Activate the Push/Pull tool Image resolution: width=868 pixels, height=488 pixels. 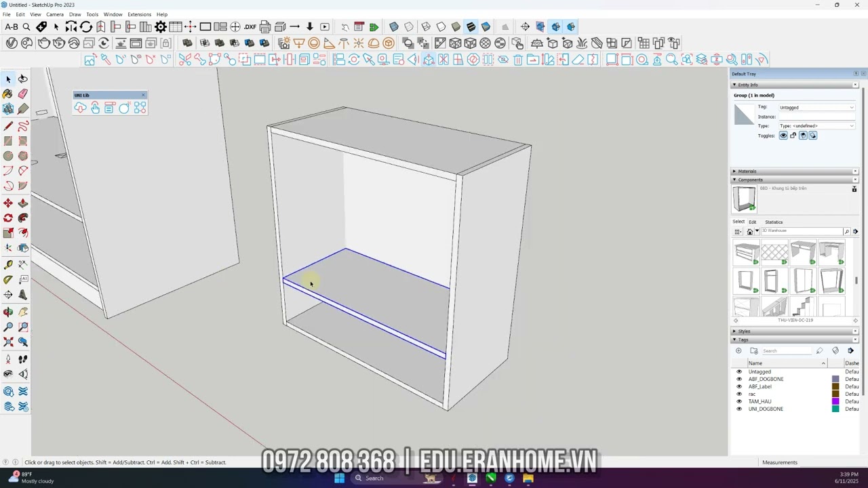(x=23, y=203)
